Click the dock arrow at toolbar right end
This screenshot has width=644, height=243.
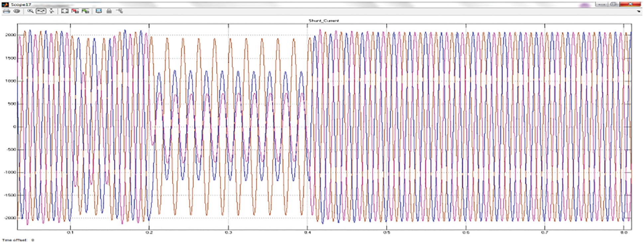coord(639,12)
